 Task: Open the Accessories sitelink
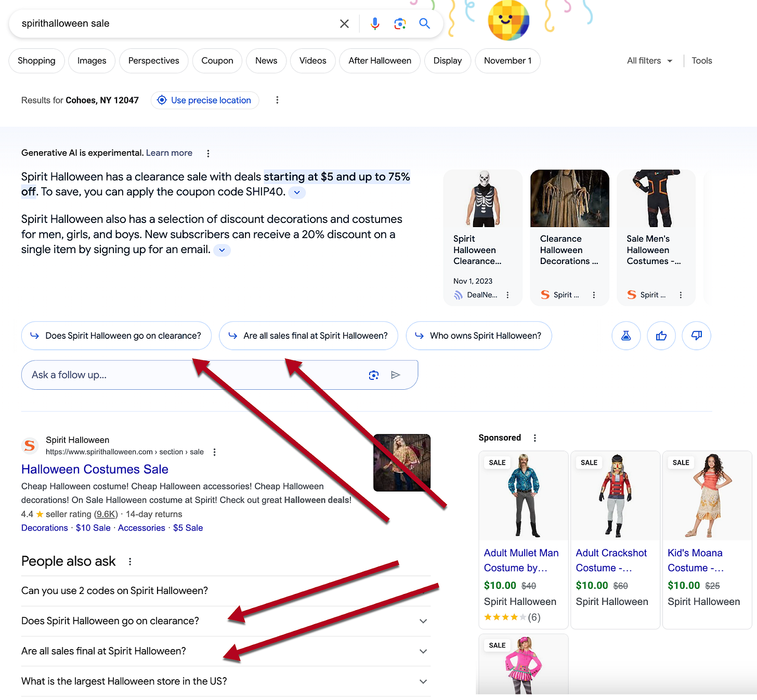tap(141, 528)
